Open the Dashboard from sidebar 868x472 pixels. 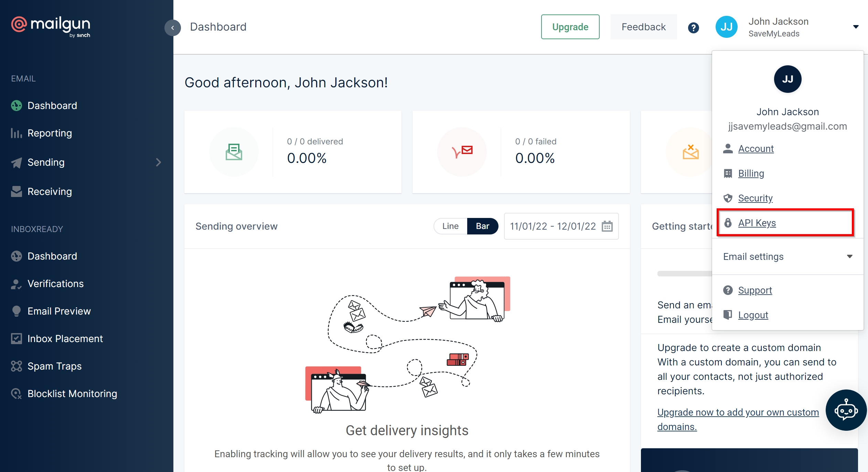tap(52, 105)
